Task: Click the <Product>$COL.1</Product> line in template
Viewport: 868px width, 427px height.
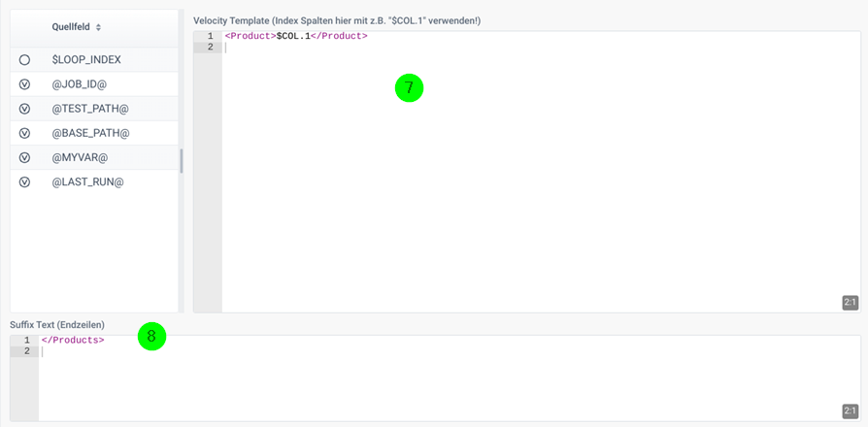Action: tap(296, 36)
